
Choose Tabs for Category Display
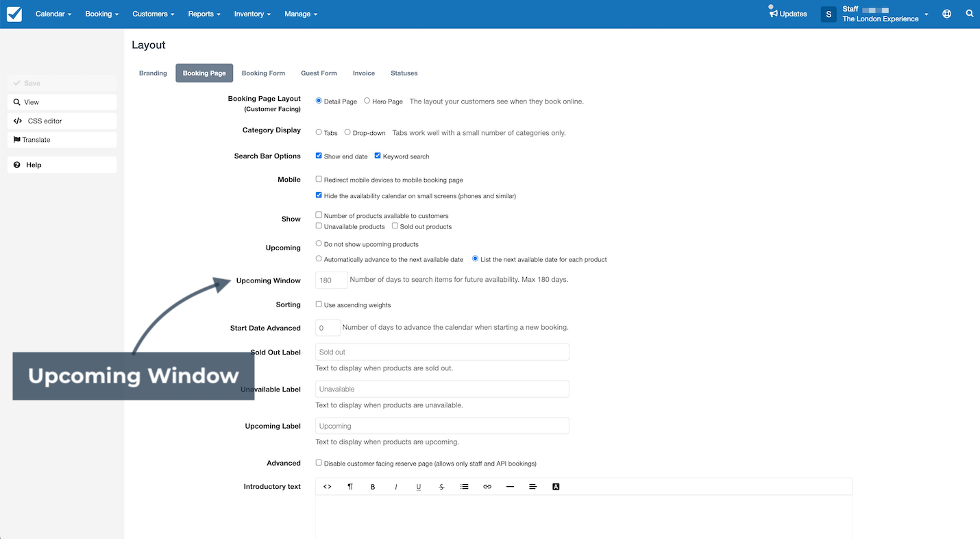tap(319, 132)
